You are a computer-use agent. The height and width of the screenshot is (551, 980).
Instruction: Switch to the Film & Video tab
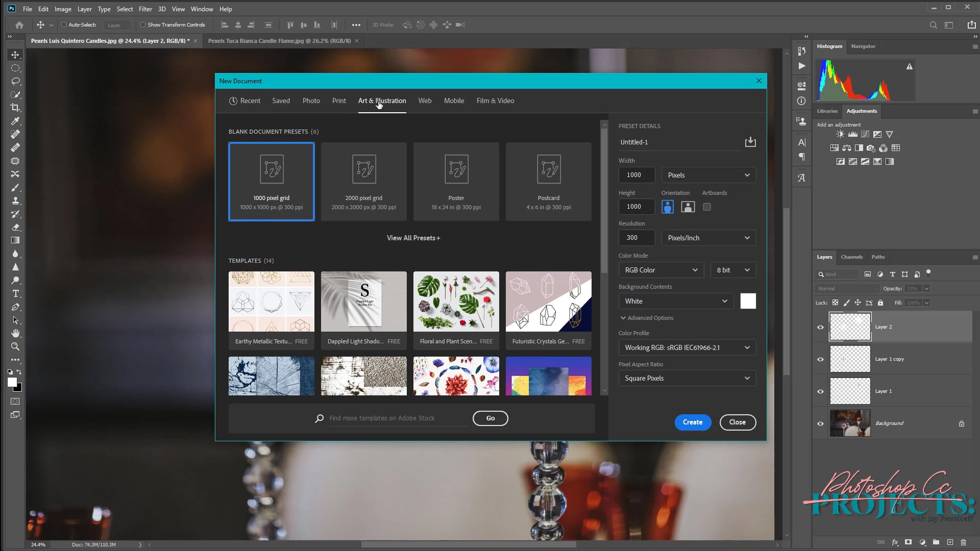495,101
